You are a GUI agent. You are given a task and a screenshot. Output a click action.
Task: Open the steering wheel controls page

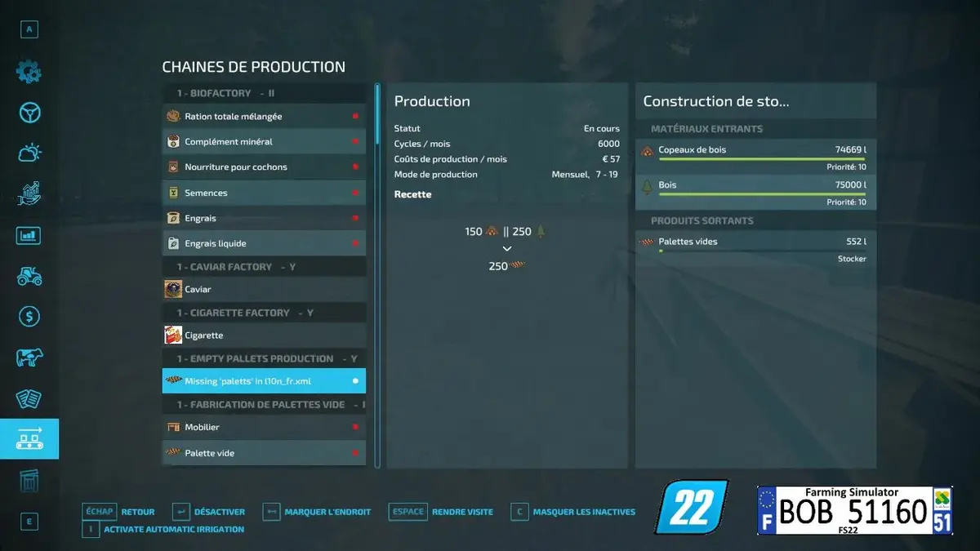(x=29, y=112)
